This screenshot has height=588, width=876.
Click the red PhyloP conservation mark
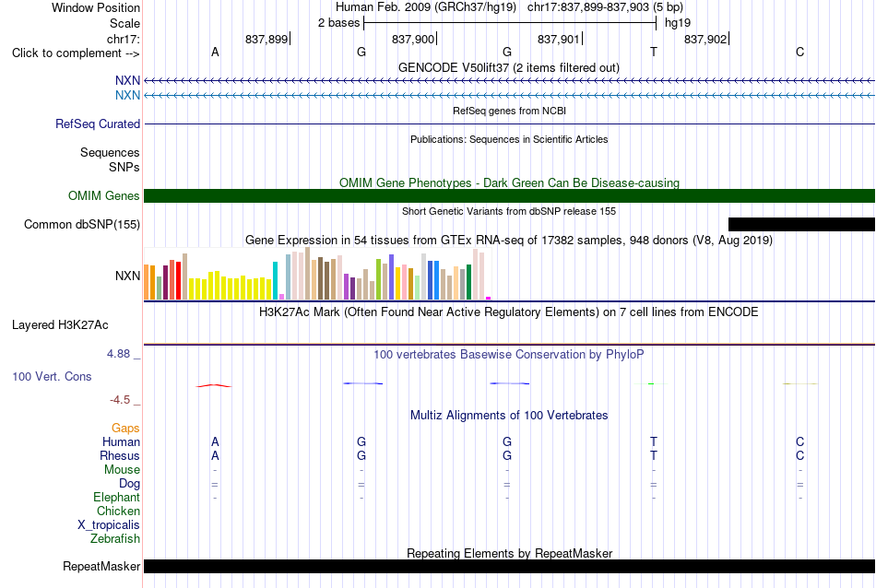tap(213, 385)
